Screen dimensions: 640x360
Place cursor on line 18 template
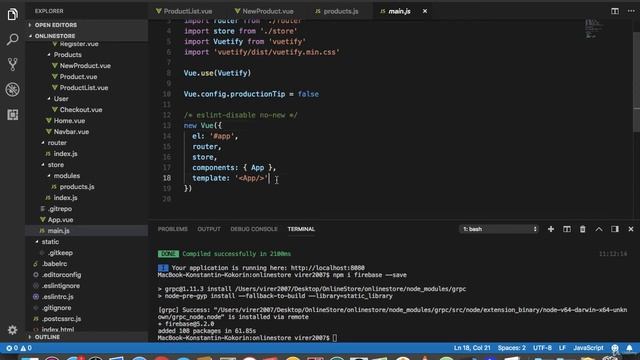231,178
